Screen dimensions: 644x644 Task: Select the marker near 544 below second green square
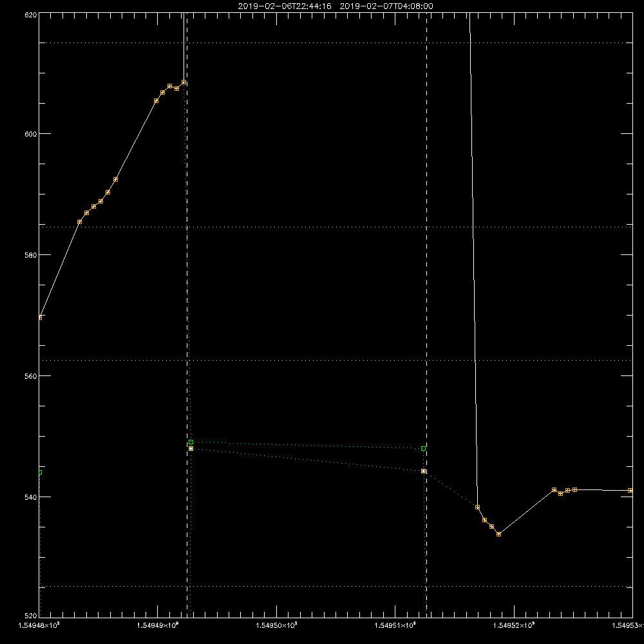pos(424,471)
